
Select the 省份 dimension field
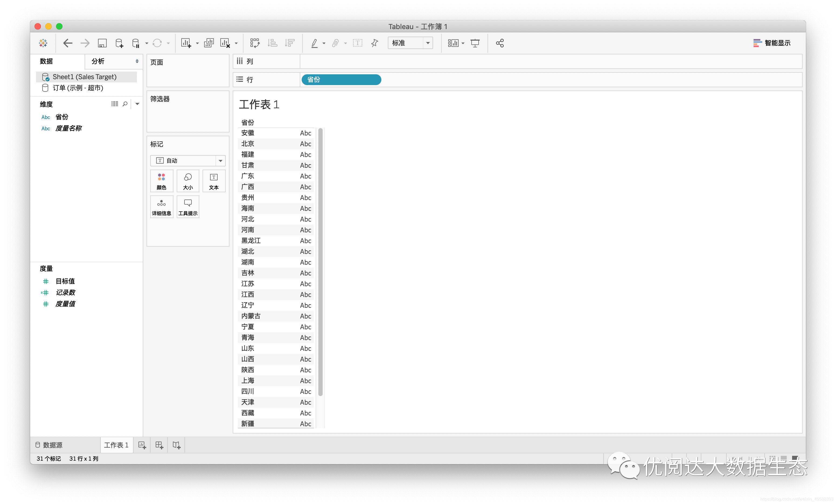click(x=62, y=117)
